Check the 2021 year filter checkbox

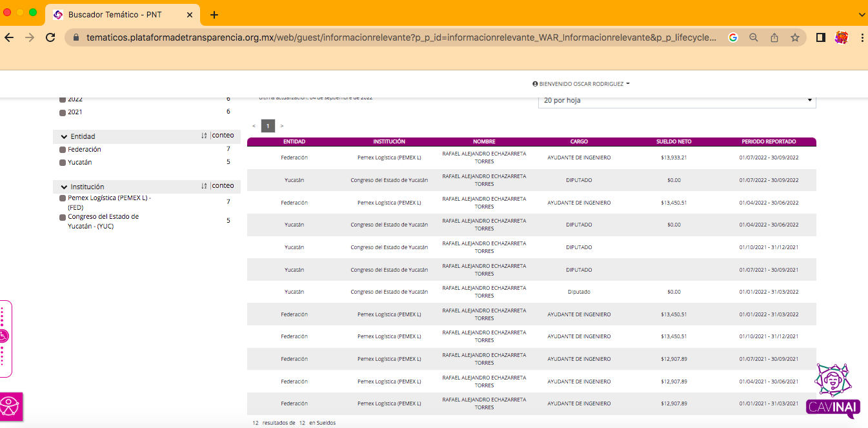63,113
